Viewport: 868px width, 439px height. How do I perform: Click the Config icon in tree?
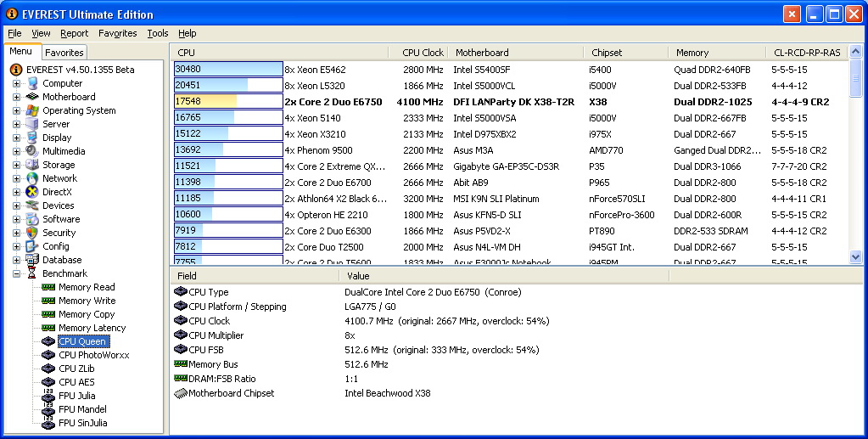[32, 246]
